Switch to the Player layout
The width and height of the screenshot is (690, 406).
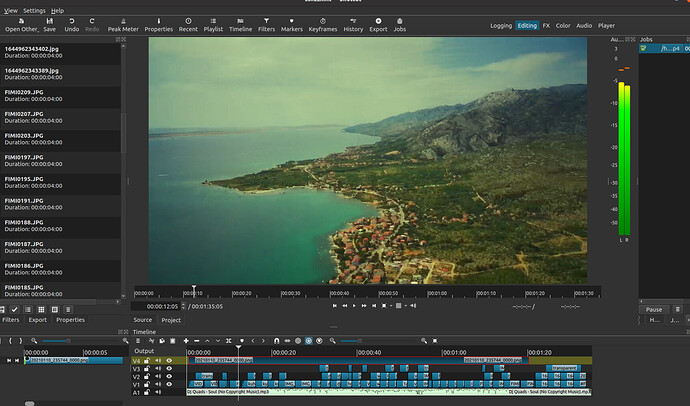[606, 26]
